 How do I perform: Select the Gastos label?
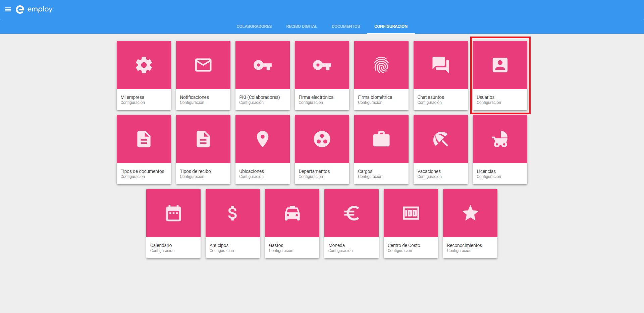[276, 245]
